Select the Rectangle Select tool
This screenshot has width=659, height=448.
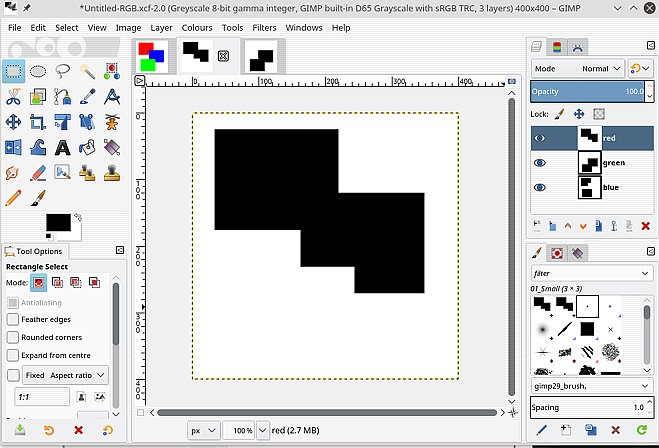click(13, 71)
